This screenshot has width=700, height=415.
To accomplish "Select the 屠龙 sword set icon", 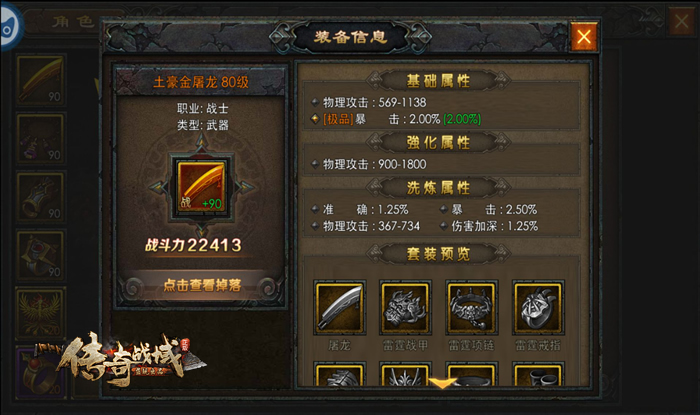I will 340,307.
